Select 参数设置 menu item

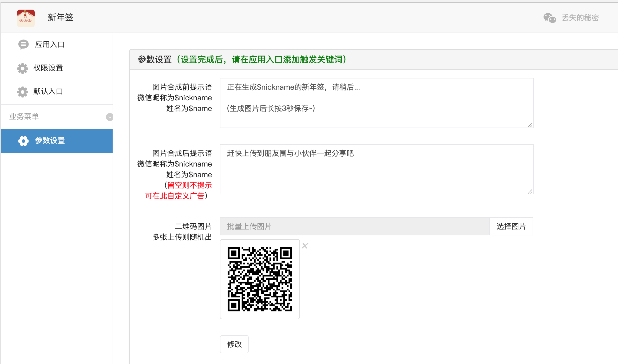pos(57,141)
